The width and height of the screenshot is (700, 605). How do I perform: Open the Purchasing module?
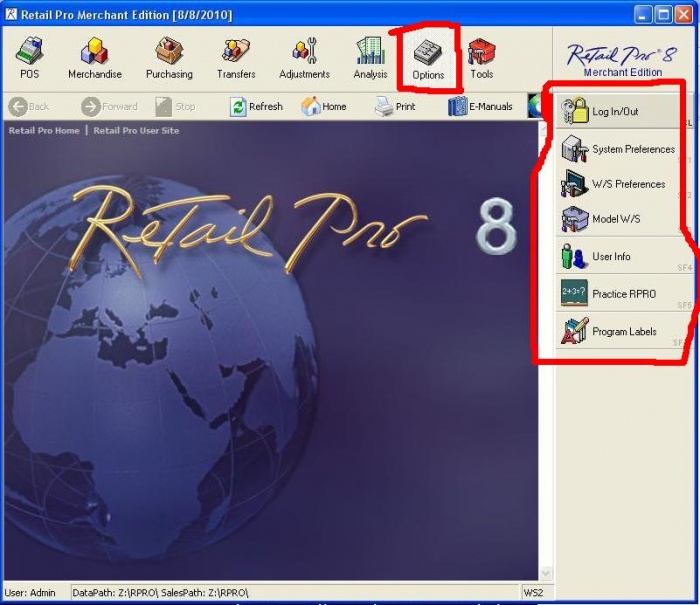[169, 58]
